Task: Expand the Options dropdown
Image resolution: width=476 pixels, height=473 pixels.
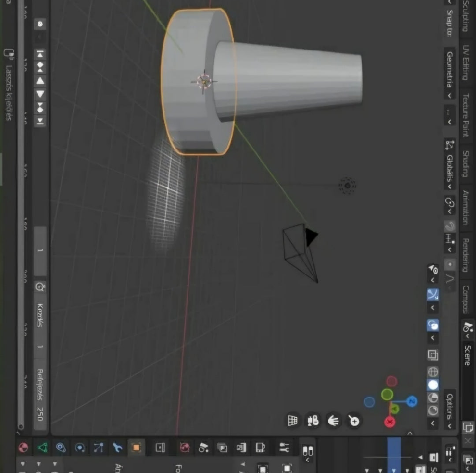Action: coord(450,410)
